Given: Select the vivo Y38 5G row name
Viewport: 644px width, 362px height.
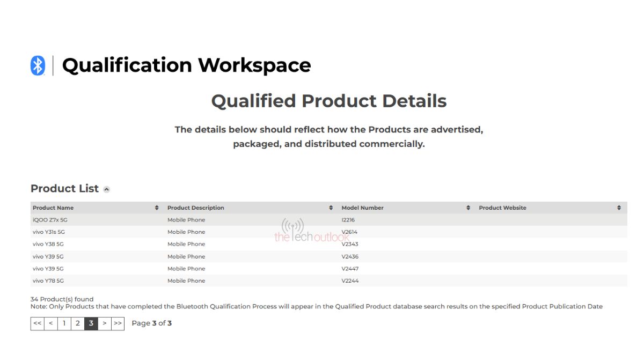Looking at the screenshot, I should (48, 244).
